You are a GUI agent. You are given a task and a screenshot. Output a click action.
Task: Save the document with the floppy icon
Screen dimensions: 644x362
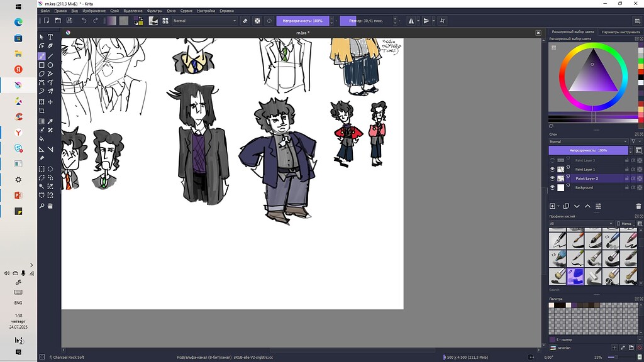point(69,21)
